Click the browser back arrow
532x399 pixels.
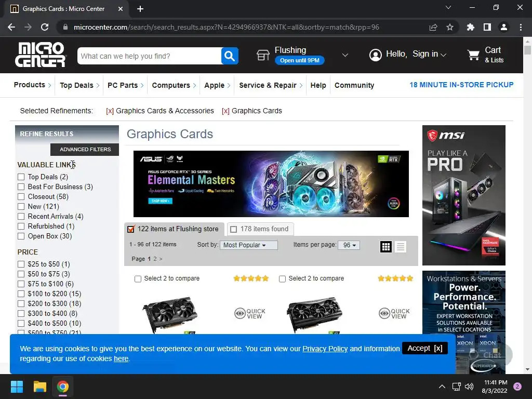[x=11, y=27]
